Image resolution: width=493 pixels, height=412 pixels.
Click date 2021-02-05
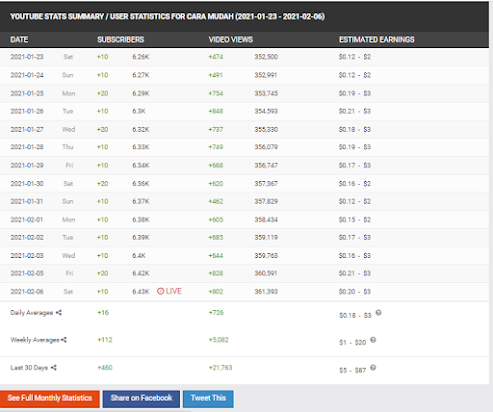pos(27,273)
